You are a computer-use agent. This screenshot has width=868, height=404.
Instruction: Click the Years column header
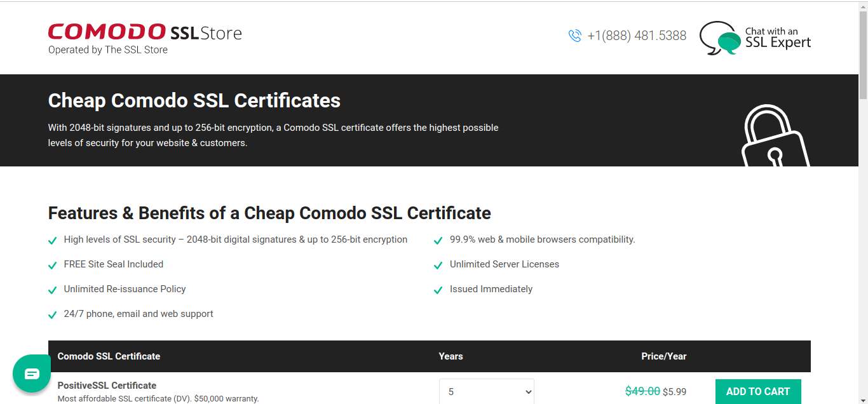pos(451,356)
